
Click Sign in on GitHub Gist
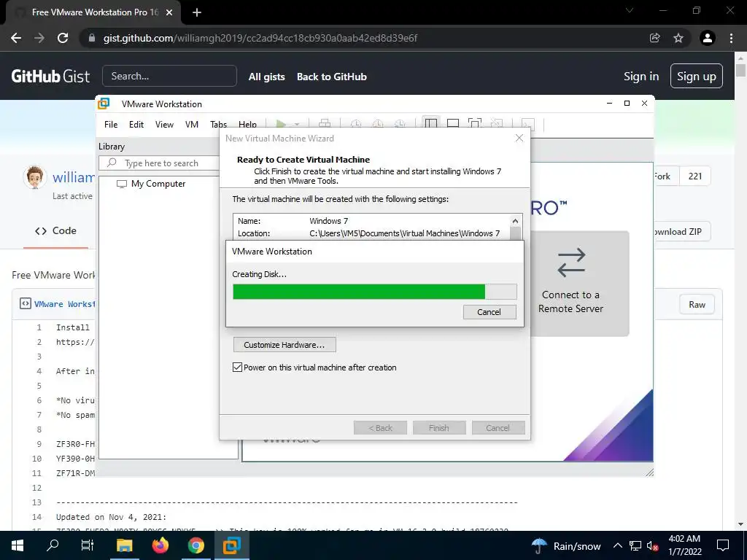click(x=641, y=76)
